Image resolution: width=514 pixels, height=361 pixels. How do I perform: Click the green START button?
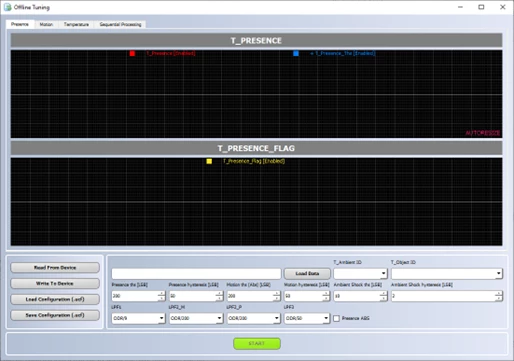257,343
